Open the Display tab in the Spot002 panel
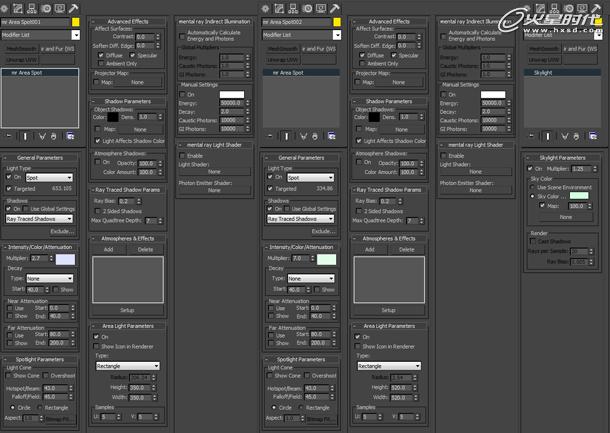This screenshot has height=433, width=610. (321, 8)
